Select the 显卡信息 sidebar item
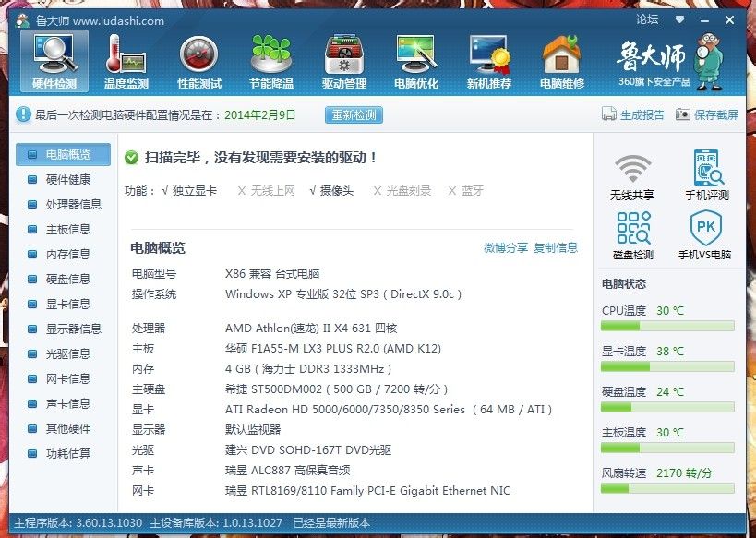The image size is (756, 538). click(63, 305)
